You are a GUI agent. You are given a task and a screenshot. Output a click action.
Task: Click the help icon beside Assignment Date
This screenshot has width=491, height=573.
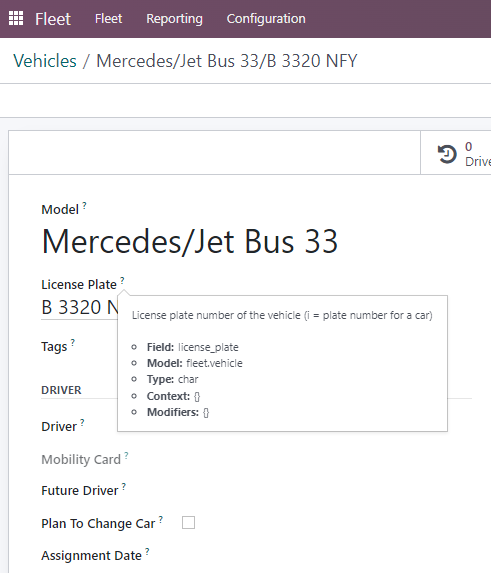pyautogui.click(x=147, y=552)
